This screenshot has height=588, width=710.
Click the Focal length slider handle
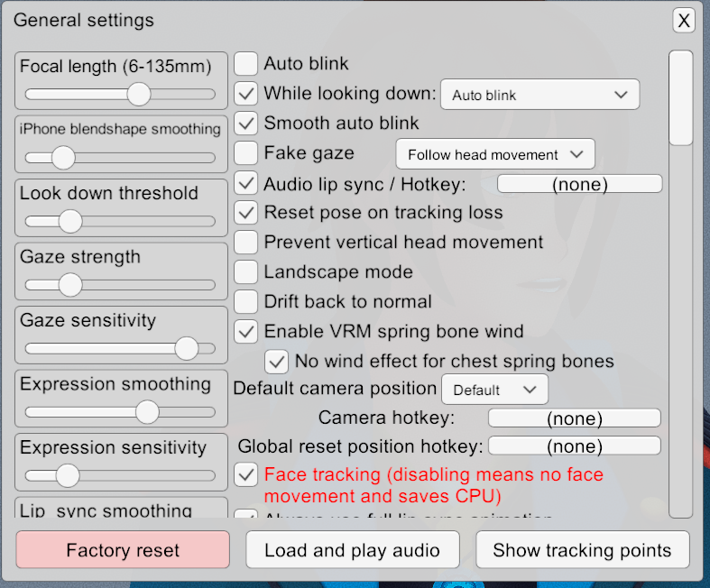point(138,94)
